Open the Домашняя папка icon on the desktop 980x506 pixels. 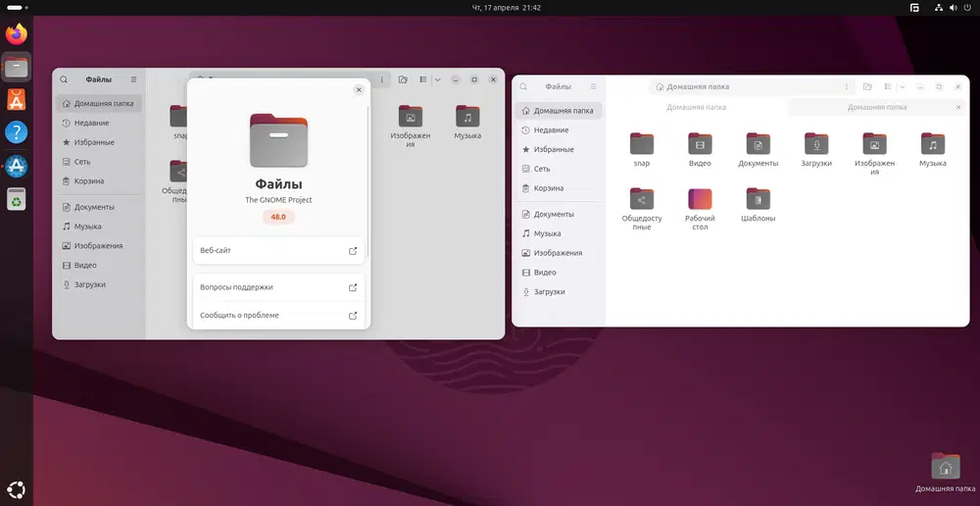point(945,473)
